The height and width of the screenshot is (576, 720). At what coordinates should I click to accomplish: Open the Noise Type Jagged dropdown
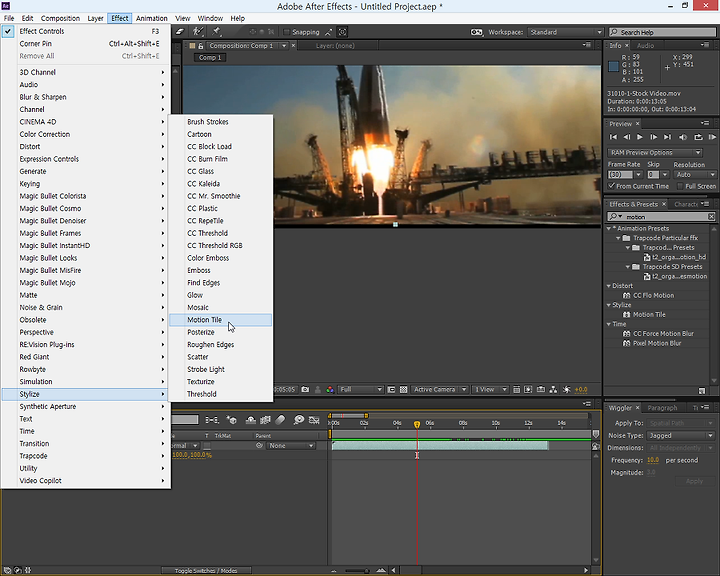point(681,435)
